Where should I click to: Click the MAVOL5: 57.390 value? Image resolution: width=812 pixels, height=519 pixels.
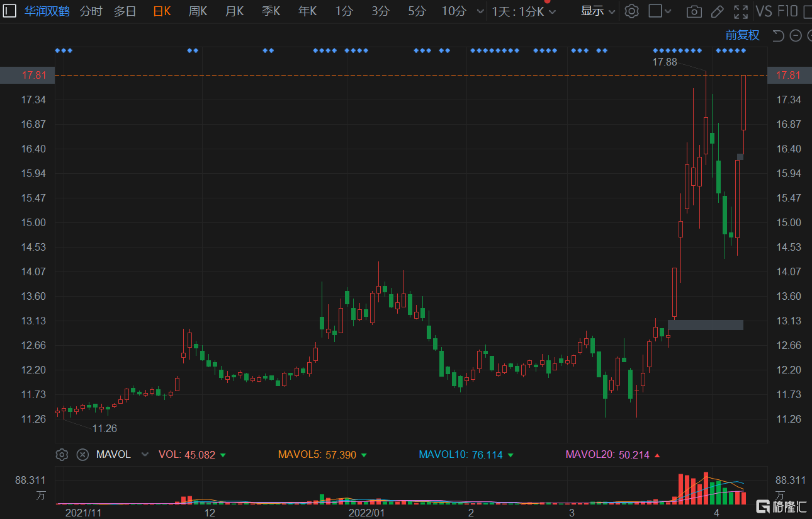pyautogui.click(x=317, y=455)
